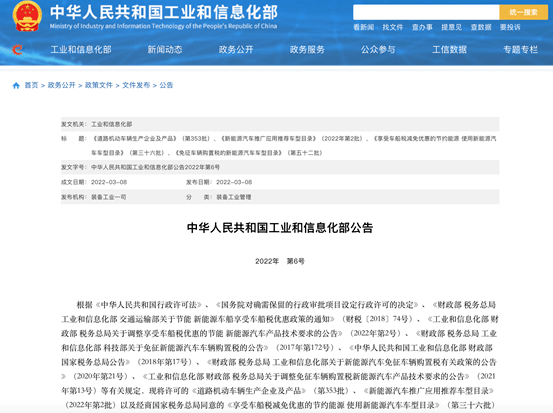Click the home icon in breadcrumb

(x=16, y=85)
